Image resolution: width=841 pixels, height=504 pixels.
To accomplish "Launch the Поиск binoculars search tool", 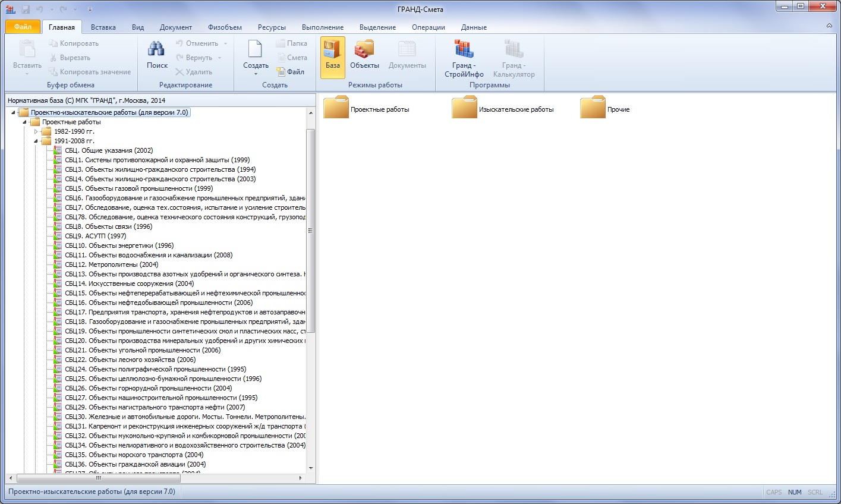I will coord(157,55).
